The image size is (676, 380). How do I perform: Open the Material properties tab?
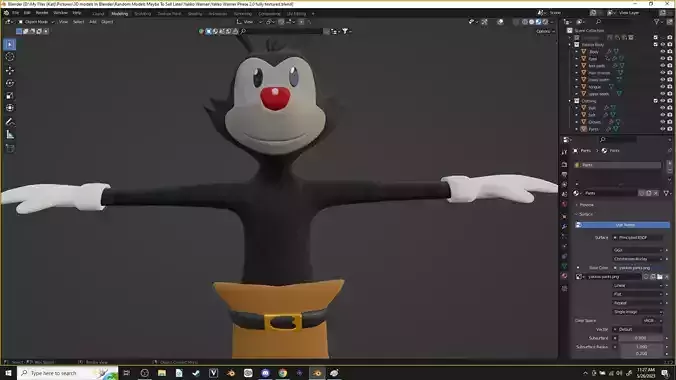(x=564, y=276)
